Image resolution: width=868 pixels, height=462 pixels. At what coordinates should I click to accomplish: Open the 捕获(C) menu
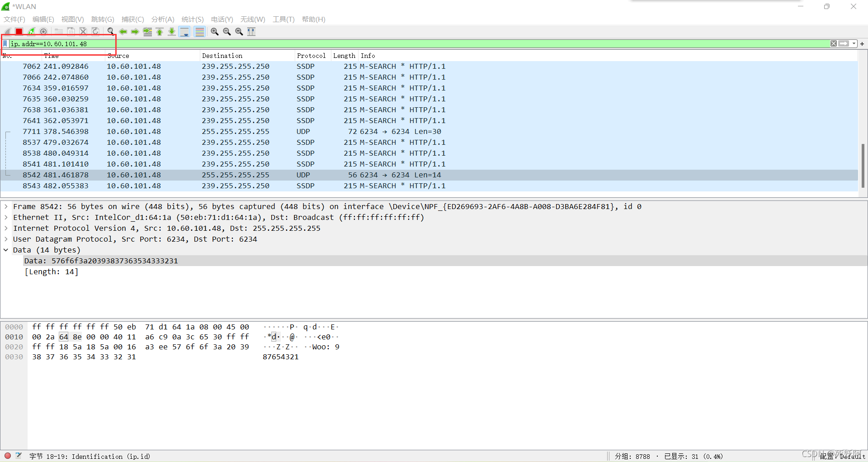pos(132,19)
